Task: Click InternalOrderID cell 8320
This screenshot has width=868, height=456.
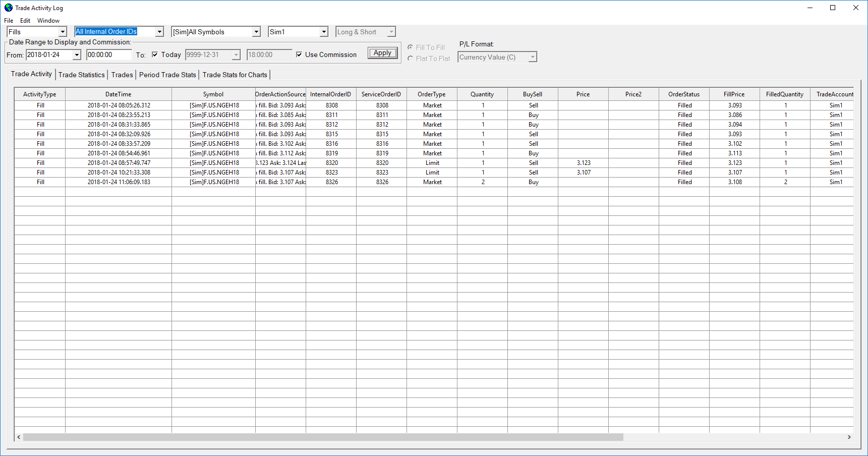Action: (331, 163)
